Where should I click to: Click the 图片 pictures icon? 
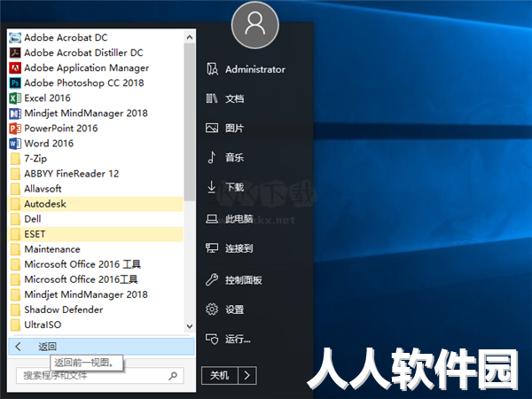click(212, 128)
